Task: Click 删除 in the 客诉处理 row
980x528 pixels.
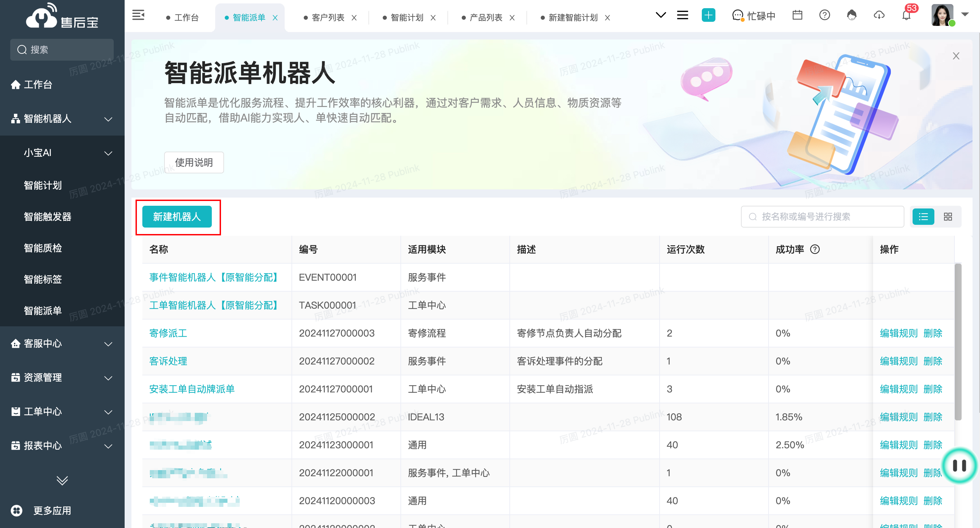Action: point(933,361)
